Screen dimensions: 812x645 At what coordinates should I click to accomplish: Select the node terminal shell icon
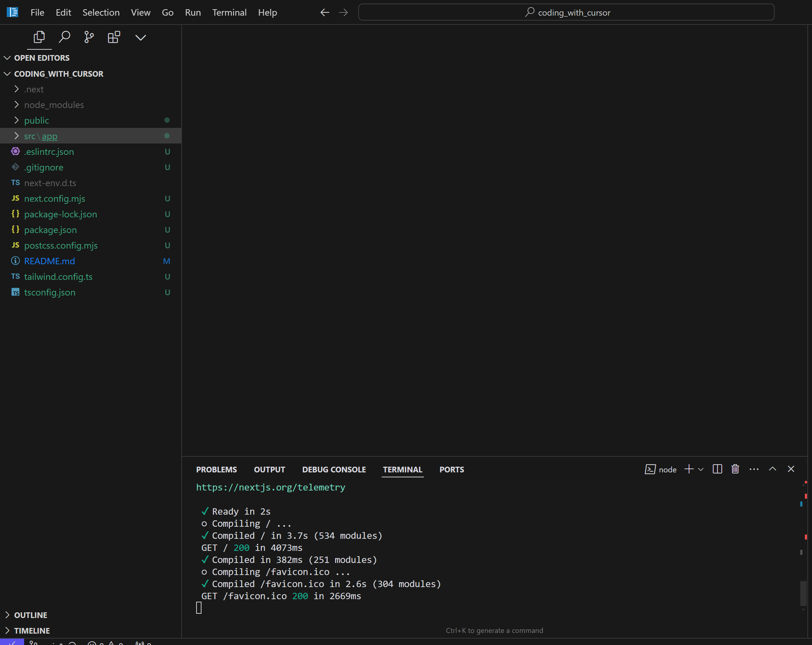[650, 469]
